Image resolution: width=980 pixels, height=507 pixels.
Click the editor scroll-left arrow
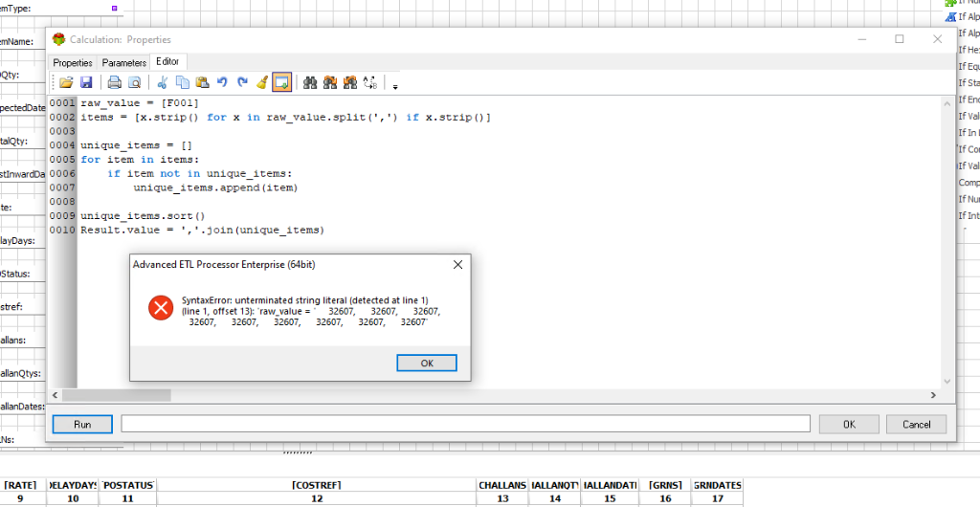(x=55, y=395)
